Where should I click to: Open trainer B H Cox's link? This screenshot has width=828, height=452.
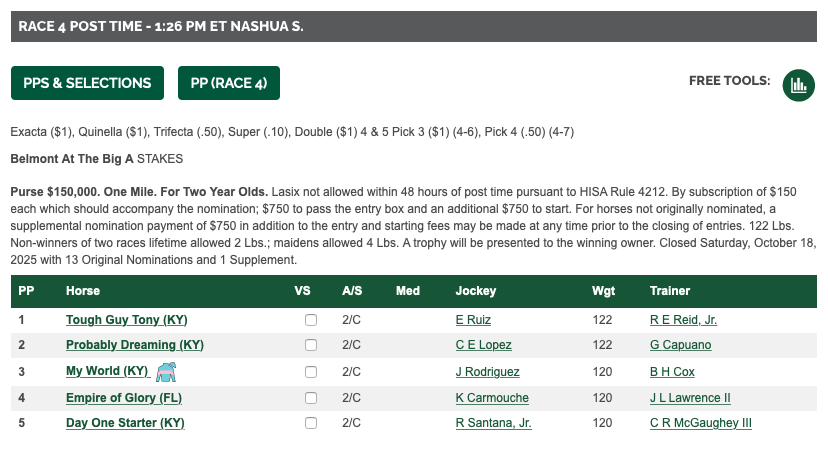pyautogui.click(x=673, y=372)
